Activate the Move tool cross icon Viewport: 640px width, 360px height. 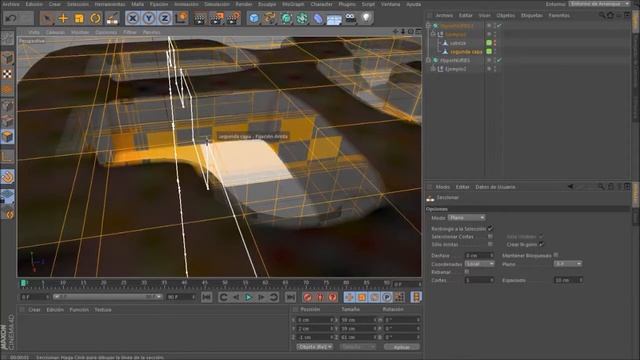point(63,18)
